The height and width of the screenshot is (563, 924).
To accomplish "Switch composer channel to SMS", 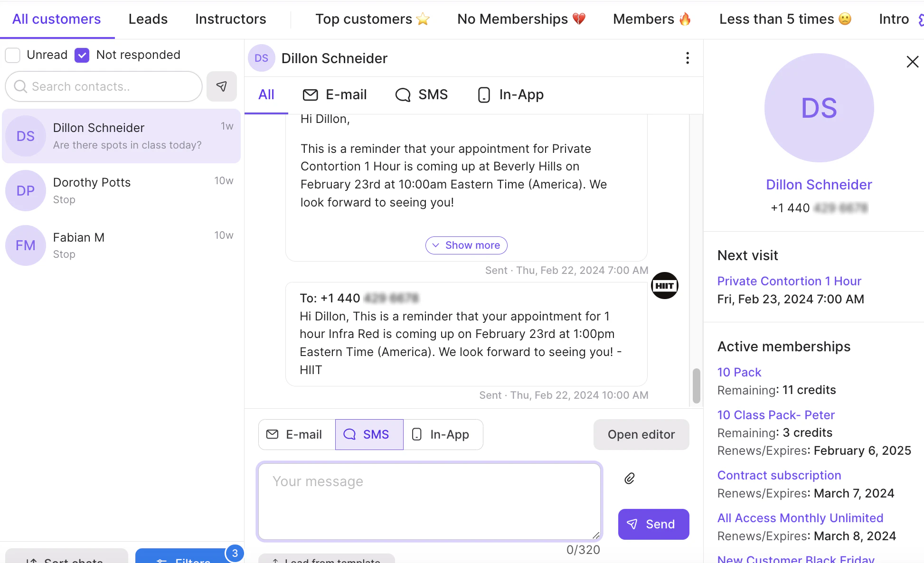I will pyautogui.click(x=369, y=434).
